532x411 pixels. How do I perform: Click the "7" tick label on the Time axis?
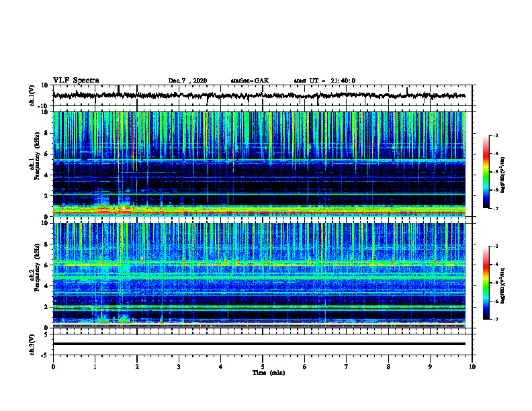tap(347, 367)
